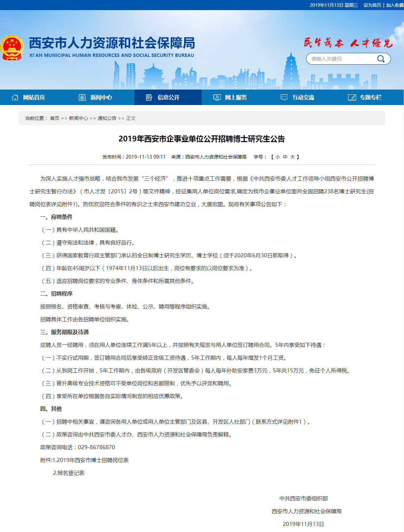Click heading 一、应聘条件
The width and height of the screenshot is (404, 532).
pos(56,217)
